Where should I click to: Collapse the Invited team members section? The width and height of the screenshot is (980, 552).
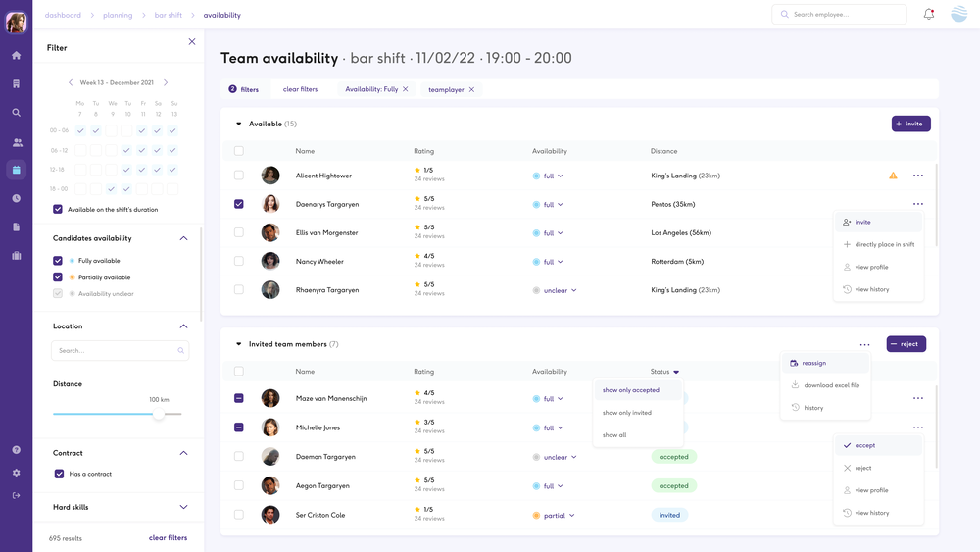point(238,344)
